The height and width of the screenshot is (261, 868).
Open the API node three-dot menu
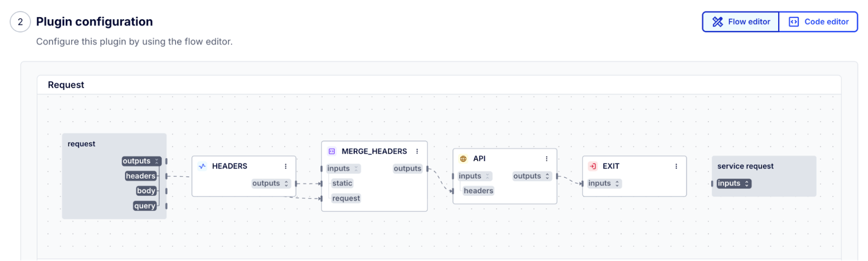[x=547, y=159]
